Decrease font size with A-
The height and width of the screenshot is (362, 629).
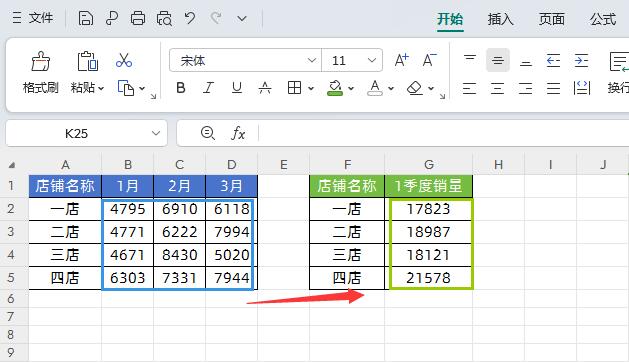coord(429,60)
